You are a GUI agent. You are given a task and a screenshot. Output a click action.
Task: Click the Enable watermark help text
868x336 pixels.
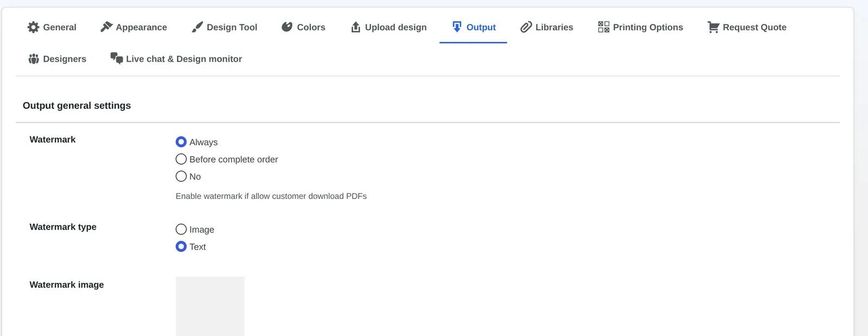[271, 196]
